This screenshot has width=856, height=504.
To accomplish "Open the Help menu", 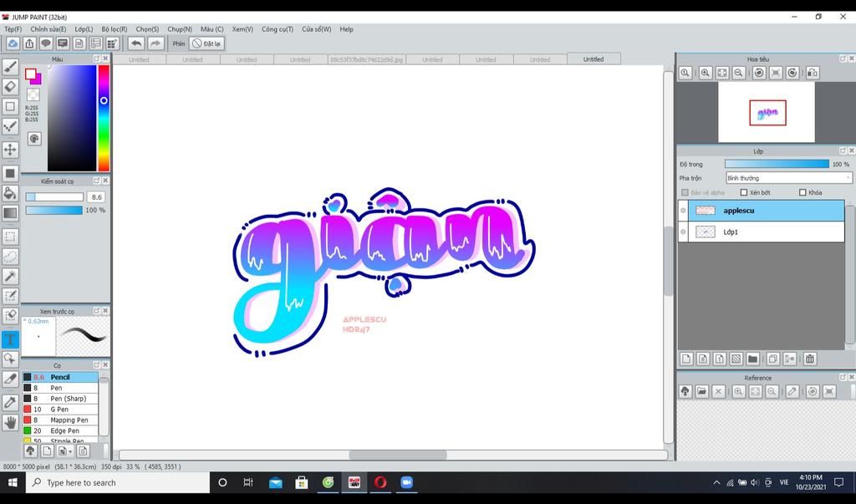I will 347,29.
